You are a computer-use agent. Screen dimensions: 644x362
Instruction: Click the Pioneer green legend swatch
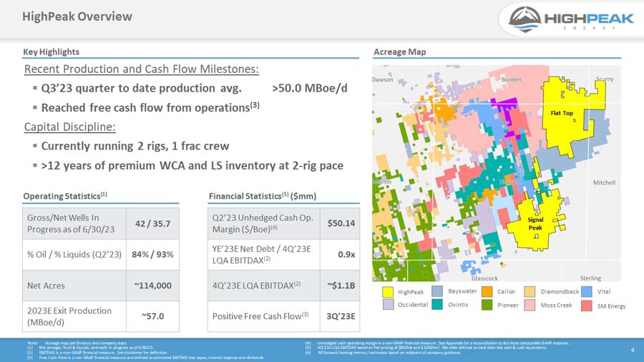coord(487,305)
